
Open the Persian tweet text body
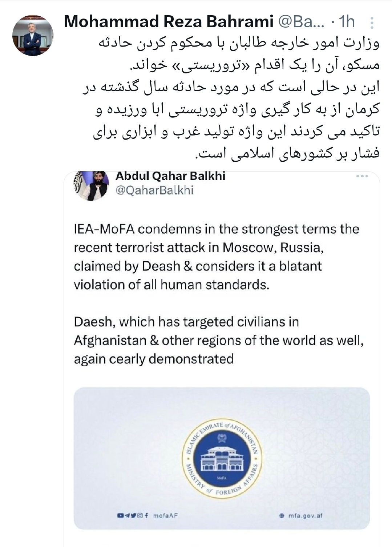(x=236, y=98)
